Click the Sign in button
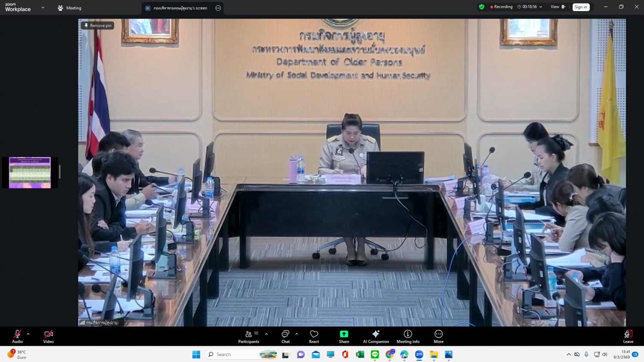This screenshot has height=362, width=644. pos(581,7)
